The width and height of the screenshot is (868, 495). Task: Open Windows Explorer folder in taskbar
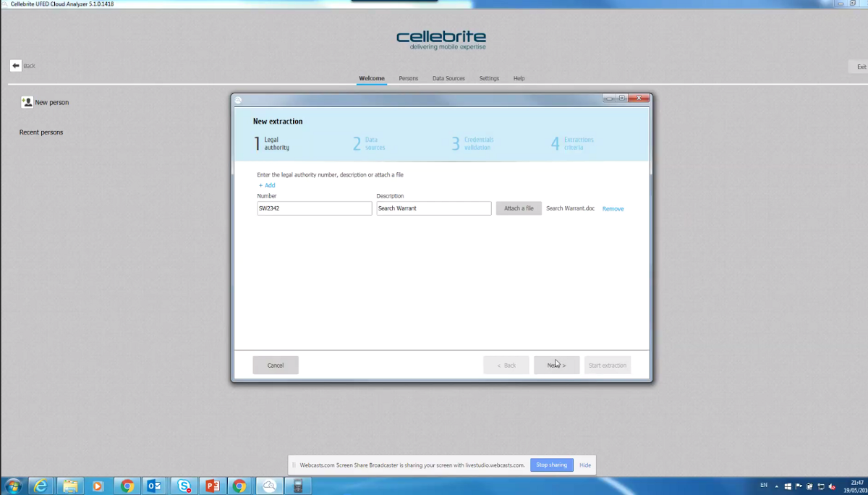69,486
